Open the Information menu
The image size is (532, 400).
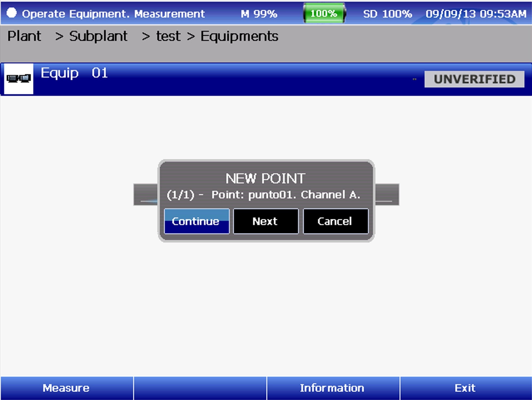pyautogui.click(x=331, y=388)
